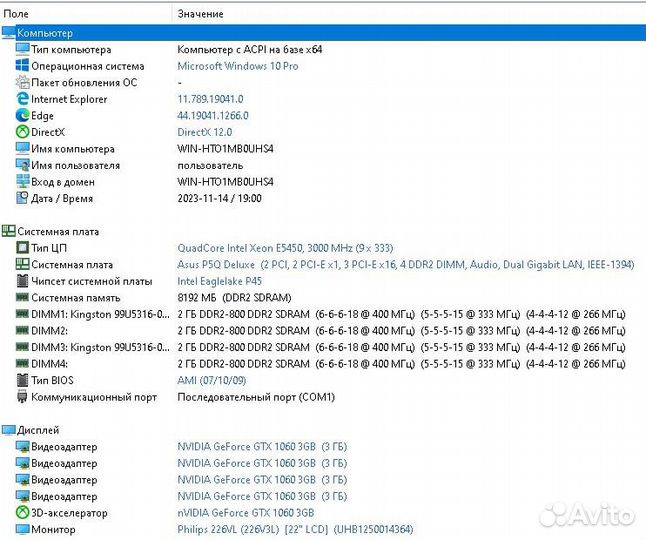The image size is (646, 540).
Task: Select the 8192 МБ (DDR2 SDRAM) value
Action: click(234, 297)
